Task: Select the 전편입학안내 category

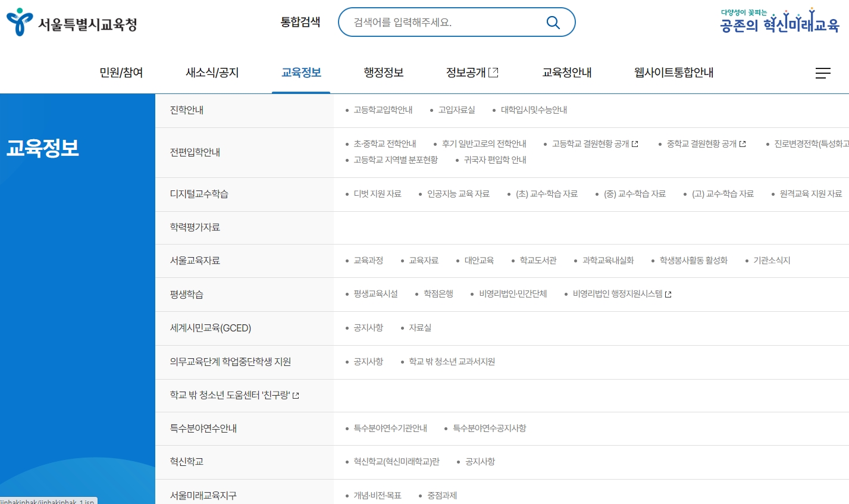Action: point(195,152)
